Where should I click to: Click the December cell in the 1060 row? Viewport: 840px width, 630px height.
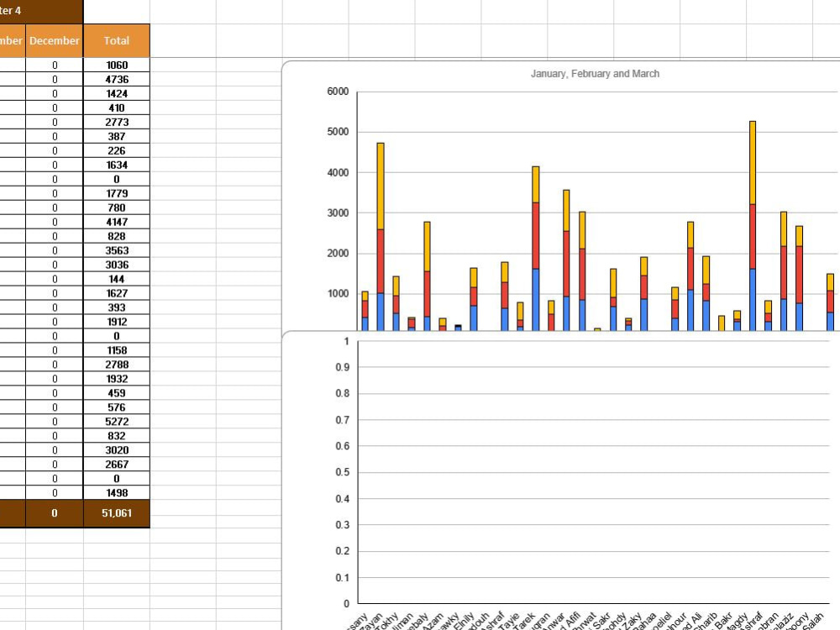point(54,65)
